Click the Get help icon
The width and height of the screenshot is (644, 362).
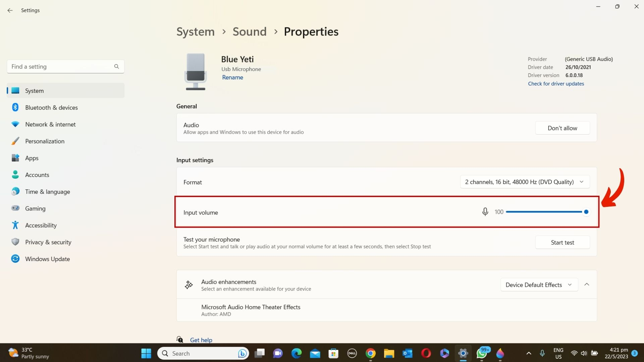[x=180, y=340]
